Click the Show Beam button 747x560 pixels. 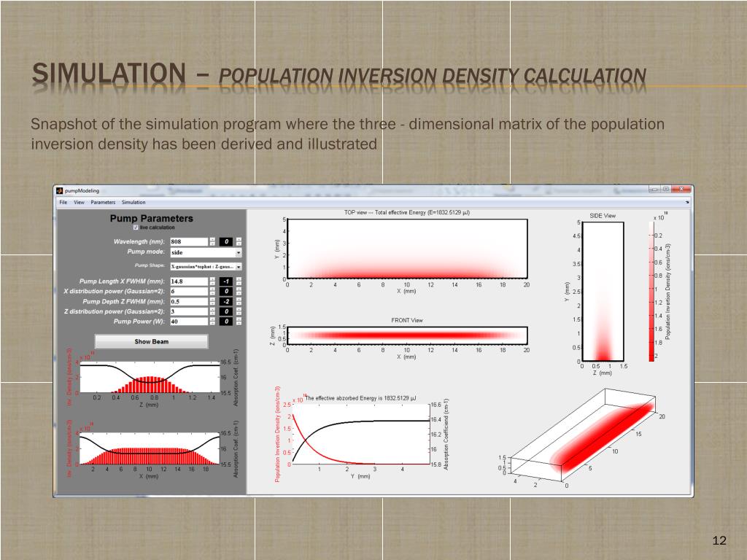[152, 341]
